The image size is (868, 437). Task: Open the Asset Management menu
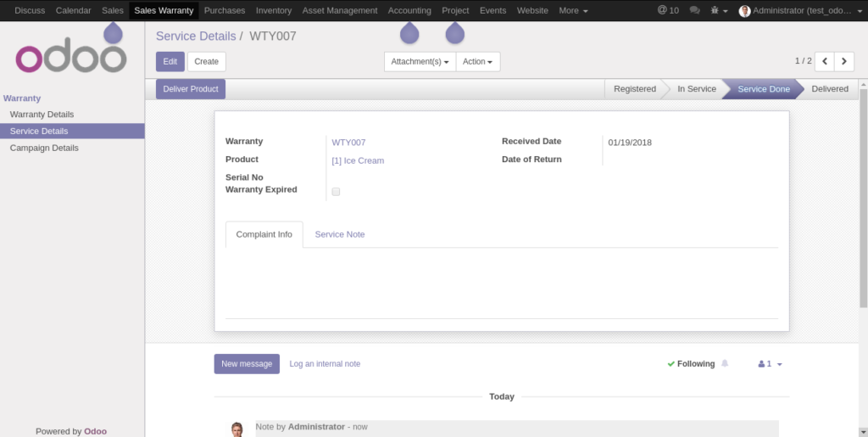click(x=340, y=10)
